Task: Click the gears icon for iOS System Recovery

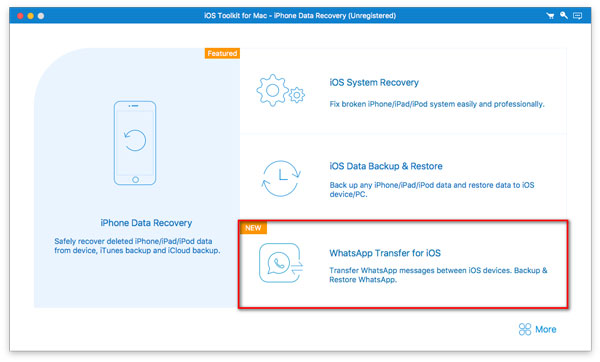Action: (280, 90)
